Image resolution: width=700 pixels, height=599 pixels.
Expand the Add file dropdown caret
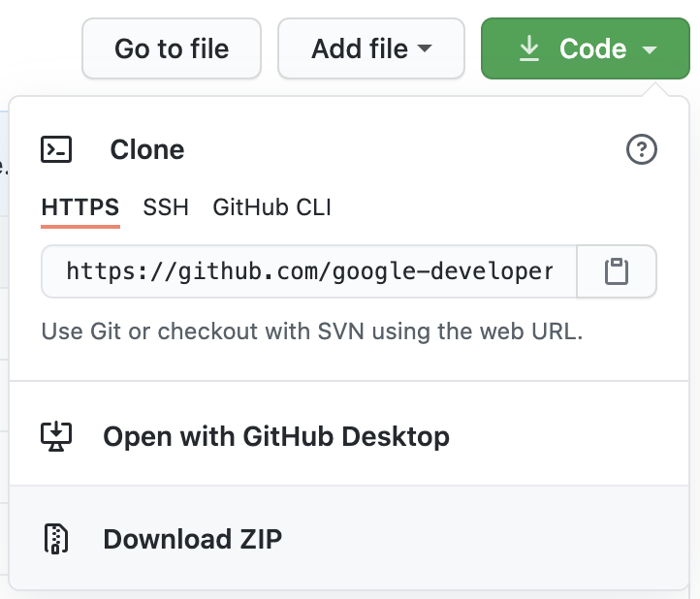point(425,48)
